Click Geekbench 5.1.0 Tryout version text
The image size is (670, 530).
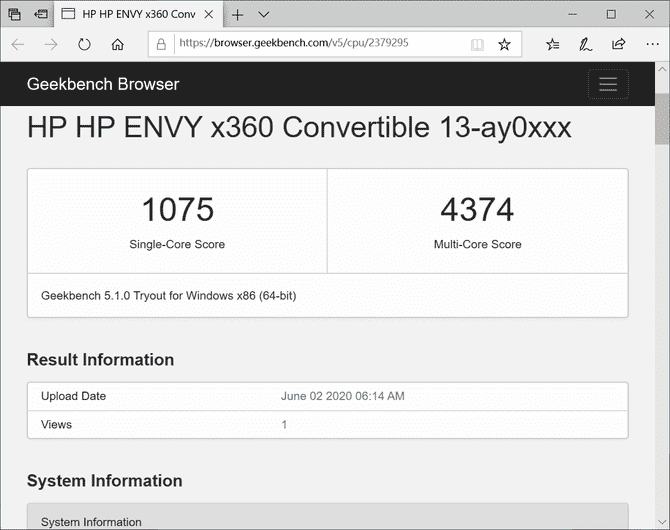169,296
